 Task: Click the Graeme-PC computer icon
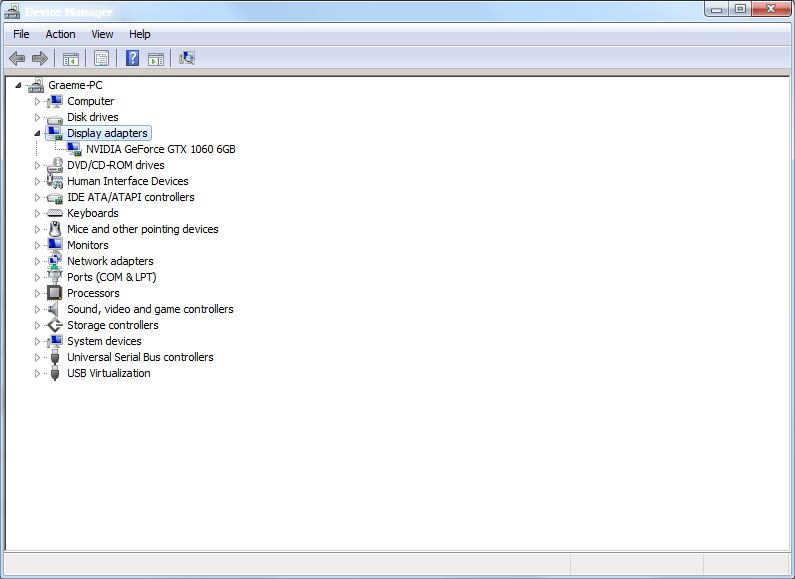[36, 85]
